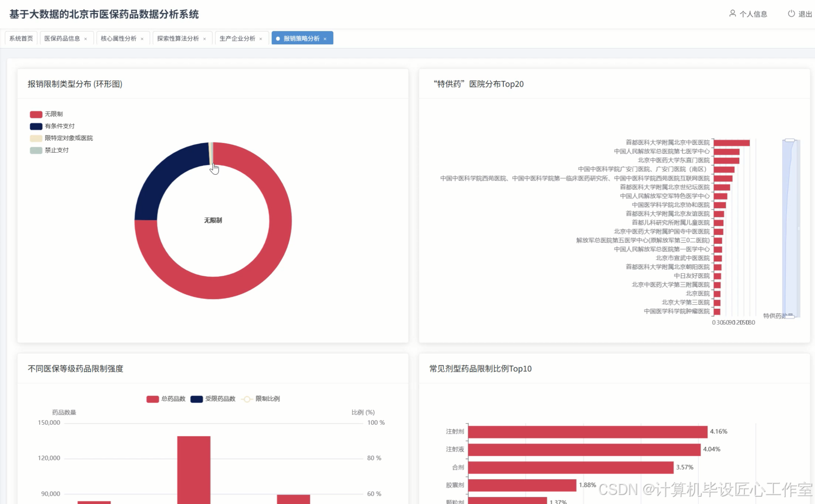Click the top handle of the hospital chart slider
Image resolution: width=815 pixels, height=504 pixels.
[790, 140]
